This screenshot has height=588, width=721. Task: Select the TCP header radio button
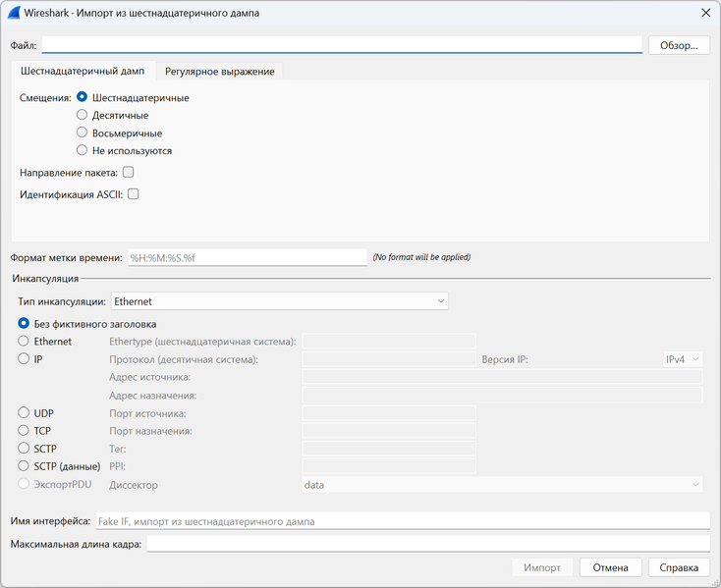(24, 430)
